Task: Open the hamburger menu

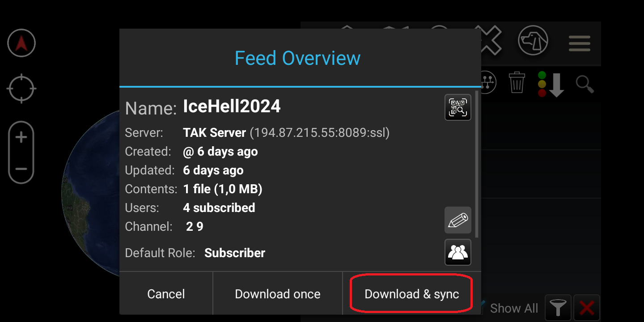Action: click(x=580, y=43)
